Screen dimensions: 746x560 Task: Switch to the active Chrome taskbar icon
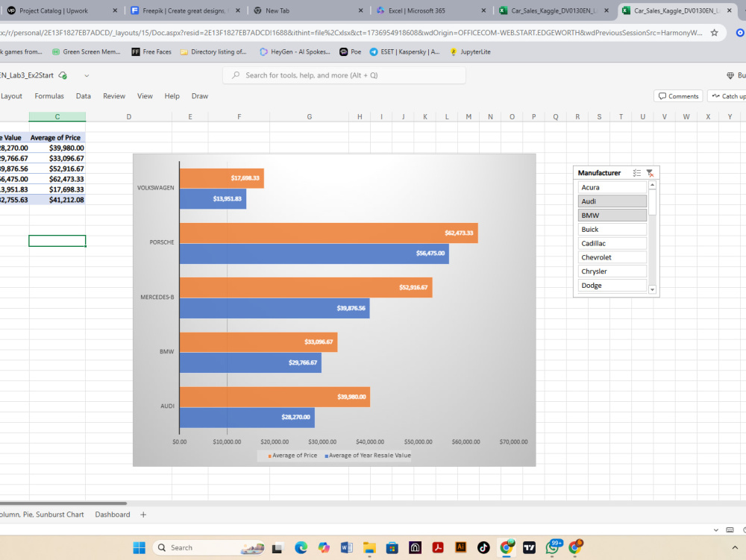[507, 547]
